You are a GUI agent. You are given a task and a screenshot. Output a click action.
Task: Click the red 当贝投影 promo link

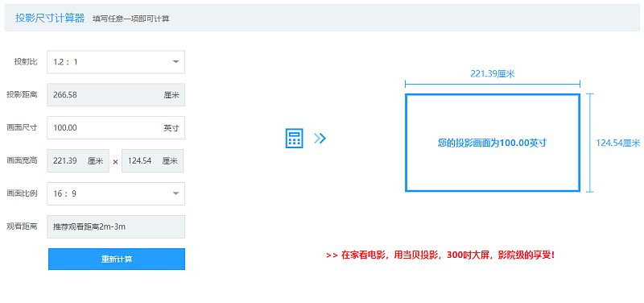tap(440, 255)
